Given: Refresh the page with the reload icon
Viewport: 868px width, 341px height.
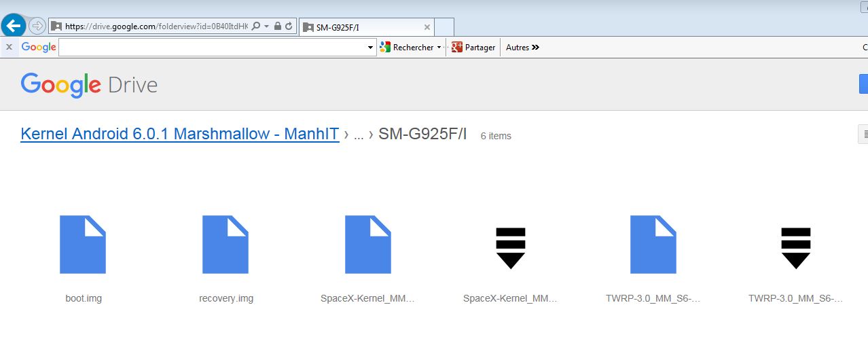Looking at the screenshot, I should pyautogui.click(x=289, y=26).
